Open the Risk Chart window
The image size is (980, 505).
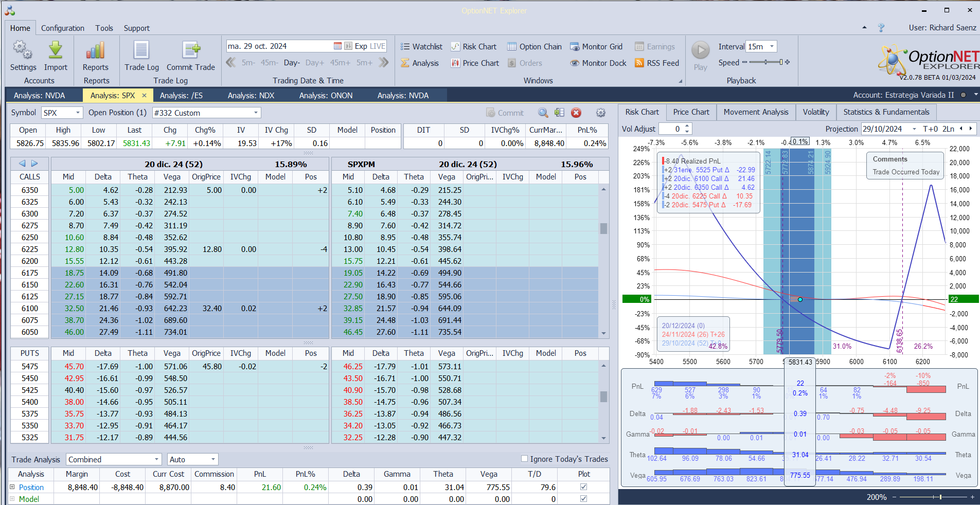[x=474, y=47]
